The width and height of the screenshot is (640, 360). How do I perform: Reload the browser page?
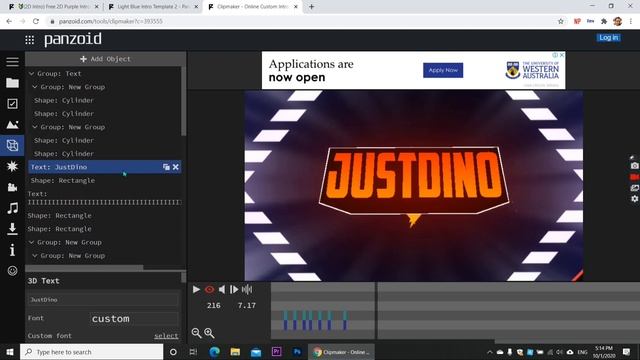pyautogui.click(x=36, y=21)
